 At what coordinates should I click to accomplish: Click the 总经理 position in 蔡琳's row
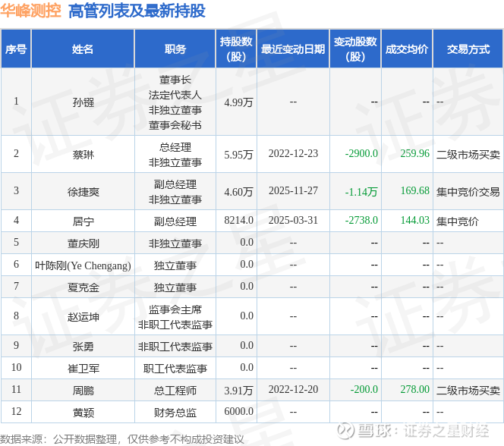click(175, 147)
